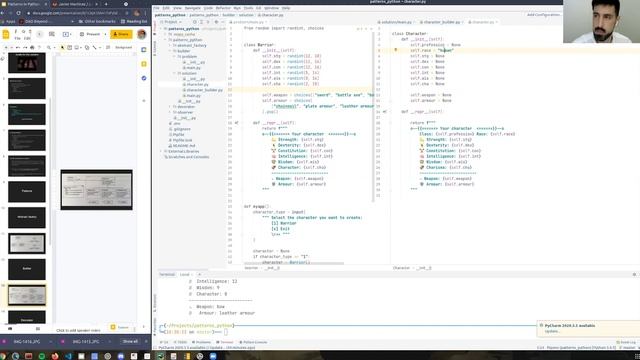Toggle the Python Console tool window
This screenshot has height=360, width=640.
click(x=253, y=342)
